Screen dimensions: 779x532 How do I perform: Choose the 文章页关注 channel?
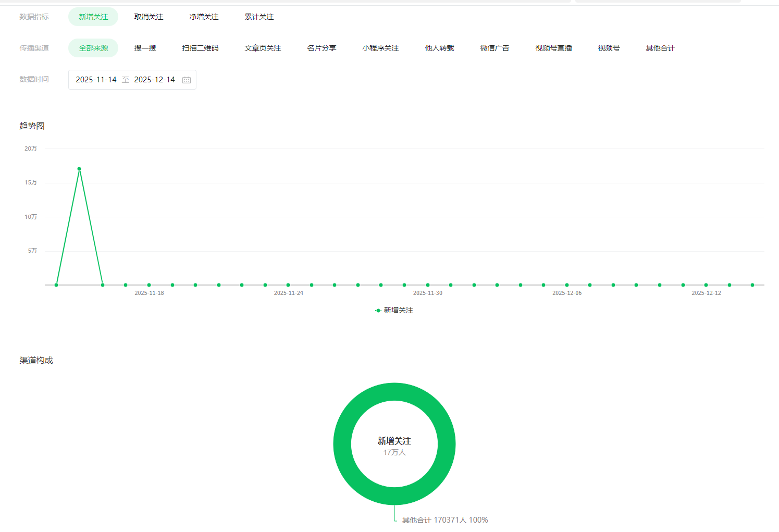(263, 48)
